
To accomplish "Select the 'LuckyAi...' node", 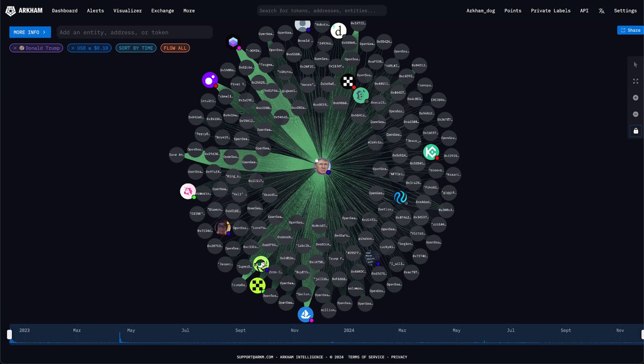I will click(386, 247).
